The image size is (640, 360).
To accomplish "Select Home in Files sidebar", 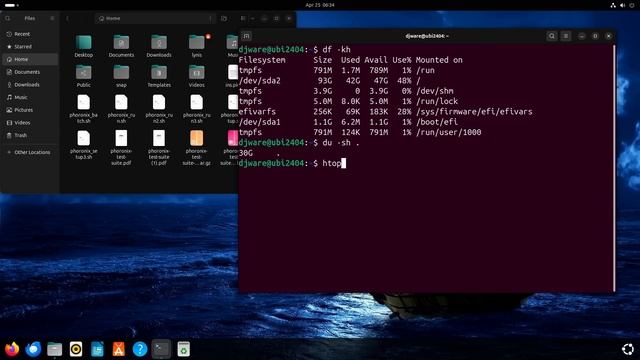I will (30, 59).
